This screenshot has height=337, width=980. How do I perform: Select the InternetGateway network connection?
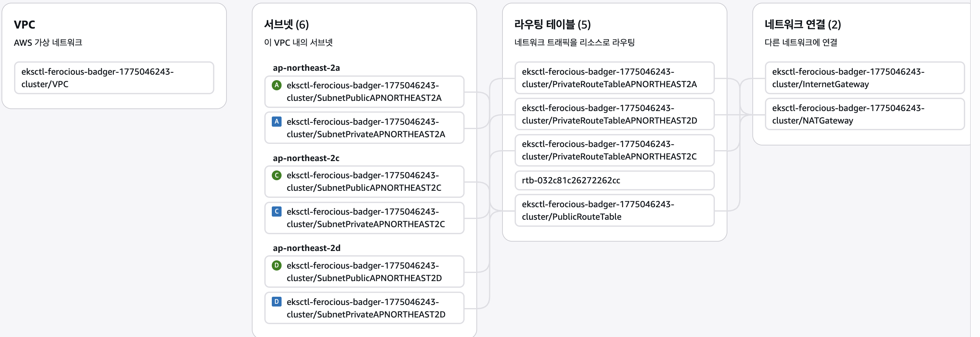pos(865,78)
